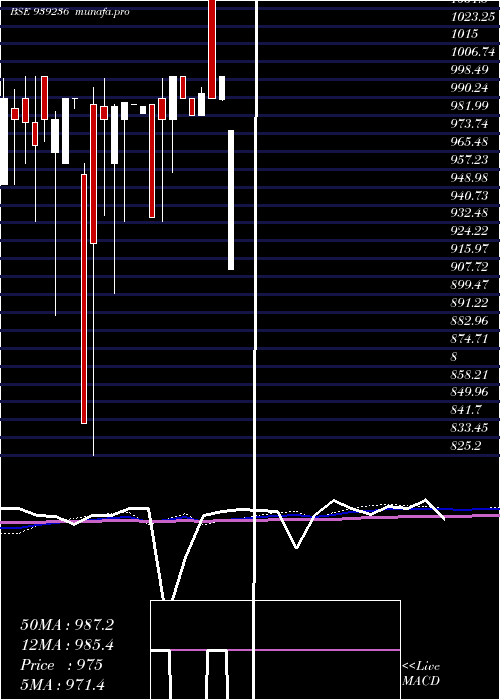Click the 932.48 price axis label
500x700 pixels.
[469, 213]
